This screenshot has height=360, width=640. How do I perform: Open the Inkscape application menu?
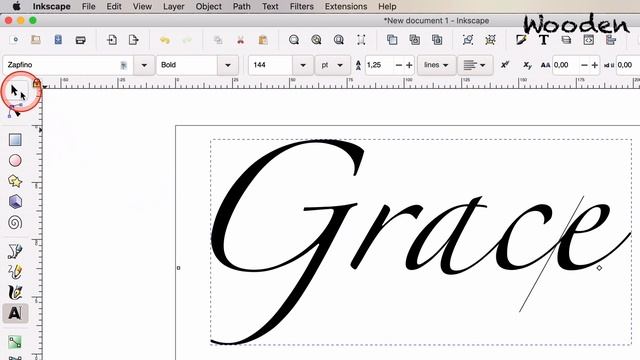click(51, 7)
